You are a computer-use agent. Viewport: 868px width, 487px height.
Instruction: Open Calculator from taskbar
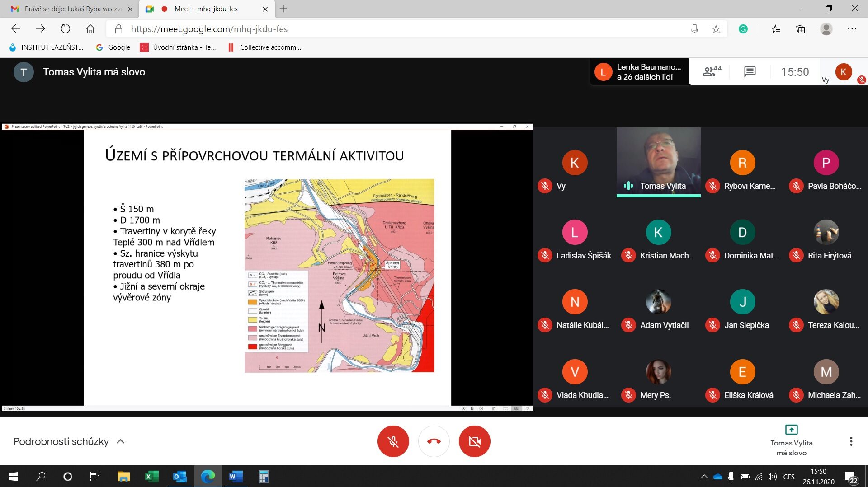[x=264, y=477]
